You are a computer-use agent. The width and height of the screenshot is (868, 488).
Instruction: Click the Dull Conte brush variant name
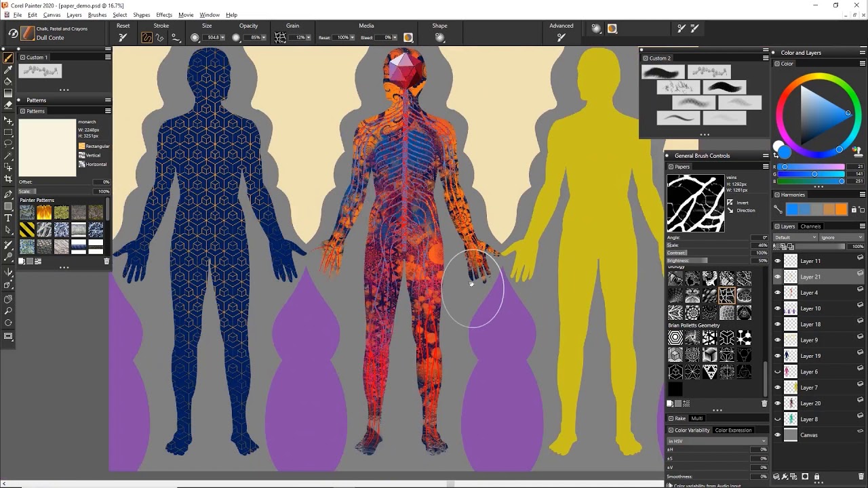click(50, 38)
